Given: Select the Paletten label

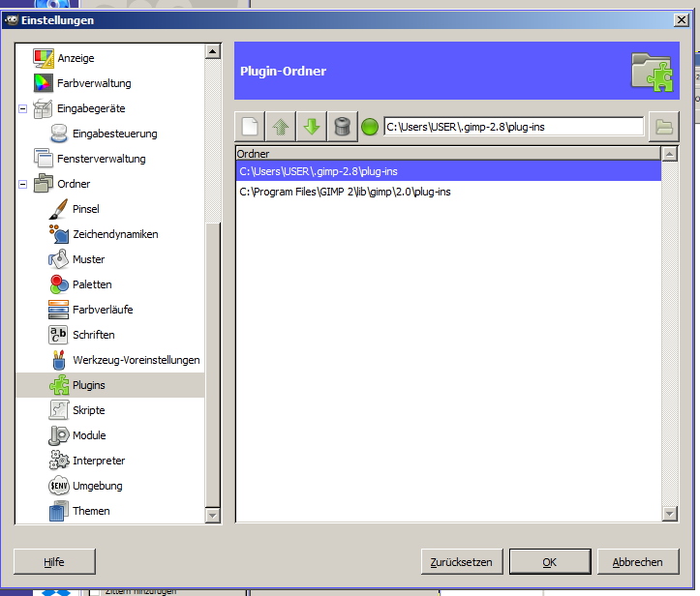Looking at the screenshot, I should tap(92, 284).
